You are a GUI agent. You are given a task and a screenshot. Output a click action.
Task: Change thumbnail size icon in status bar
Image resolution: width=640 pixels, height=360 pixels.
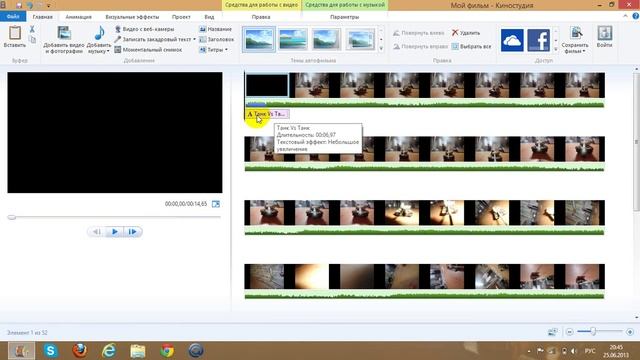pyautogui.click(x=553, y=332)
